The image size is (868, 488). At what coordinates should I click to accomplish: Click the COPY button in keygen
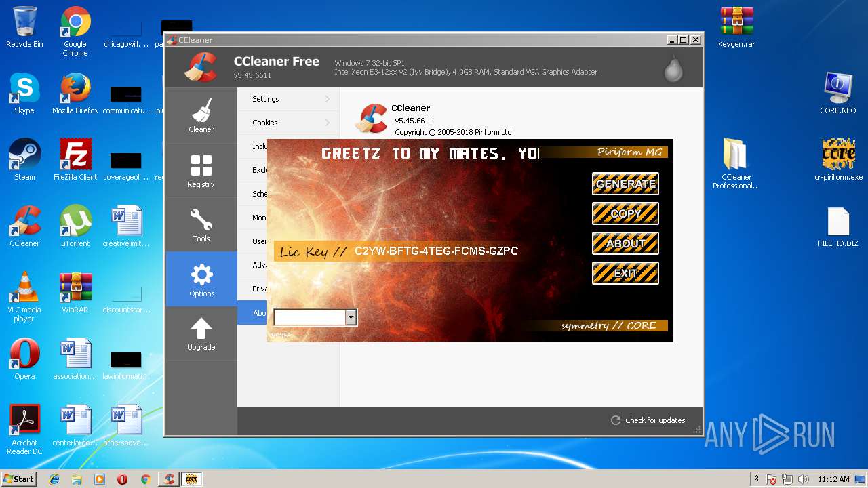point(625,213)
